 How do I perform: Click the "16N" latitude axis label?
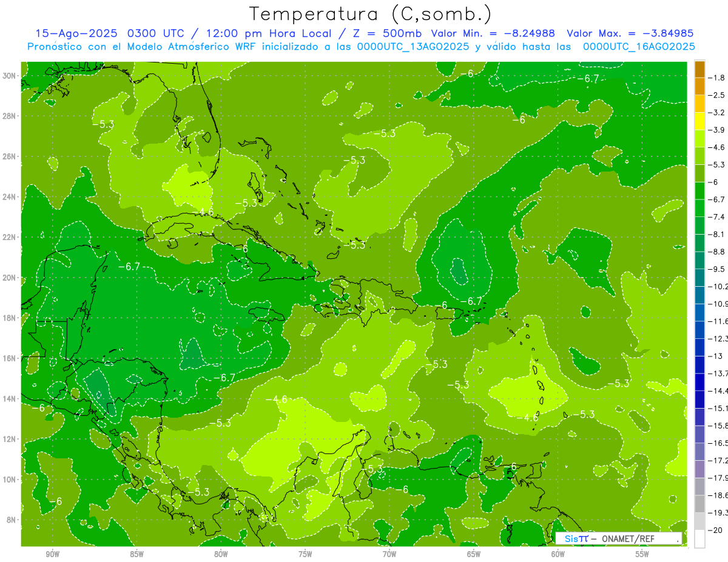[x=10, y=358]
